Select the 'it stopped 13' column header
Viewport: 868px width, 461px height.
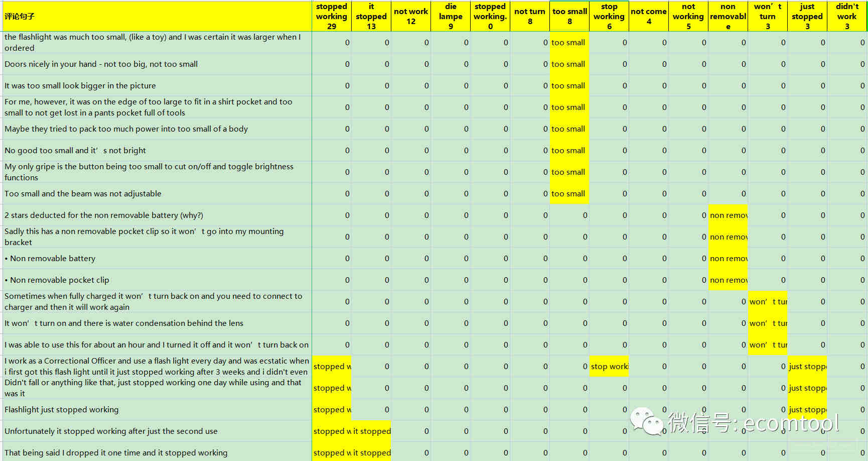pos(371,16)
